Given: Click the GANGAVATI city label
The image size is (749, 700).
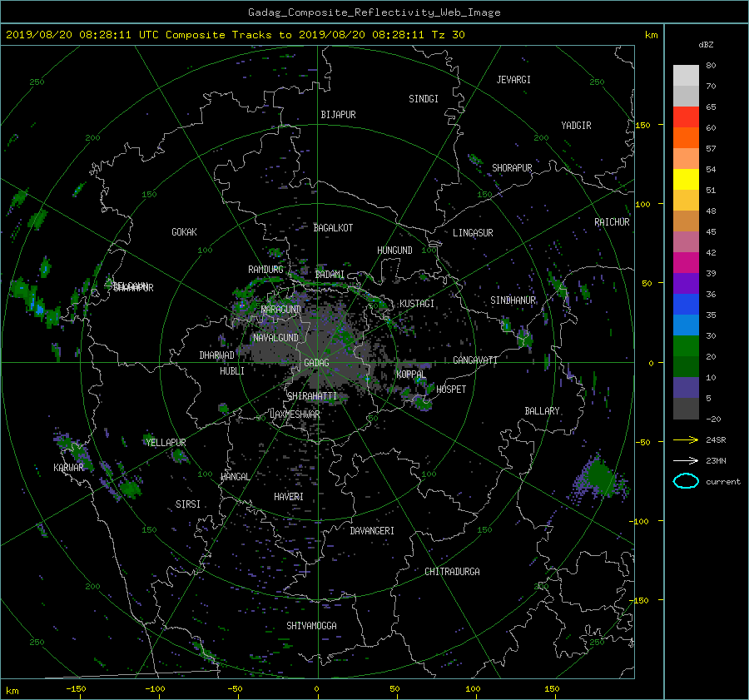Looking at the screenshot, I should (x=475, y=360).
